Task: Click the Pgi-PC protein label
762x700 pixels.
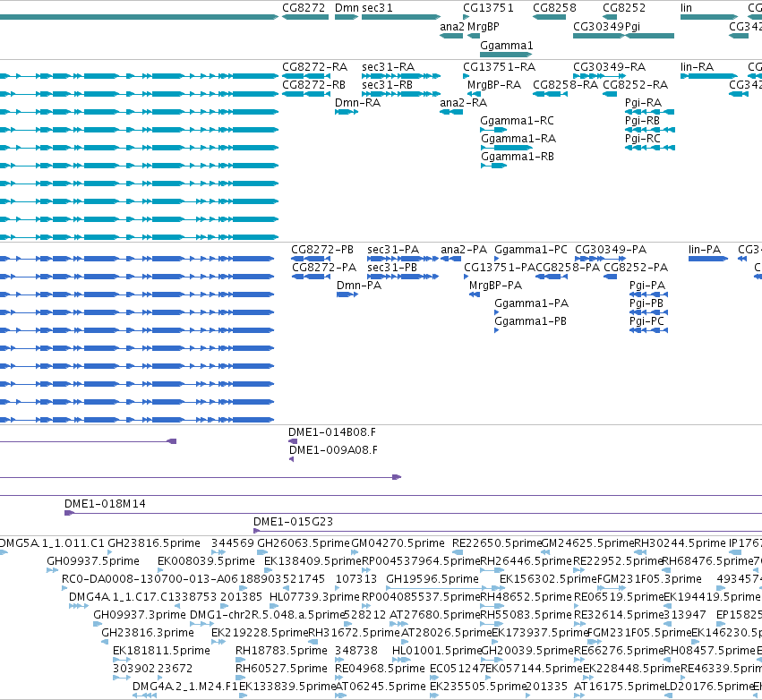Action: [646, 321]
